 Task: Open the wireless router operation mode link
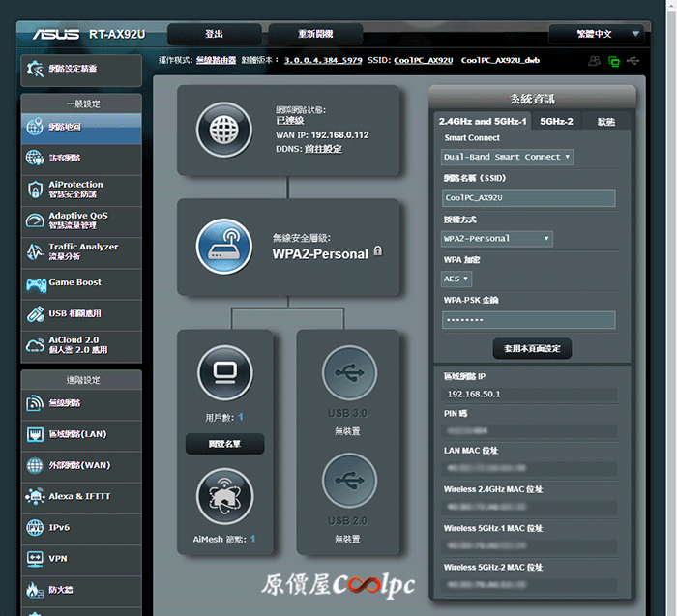216,60
